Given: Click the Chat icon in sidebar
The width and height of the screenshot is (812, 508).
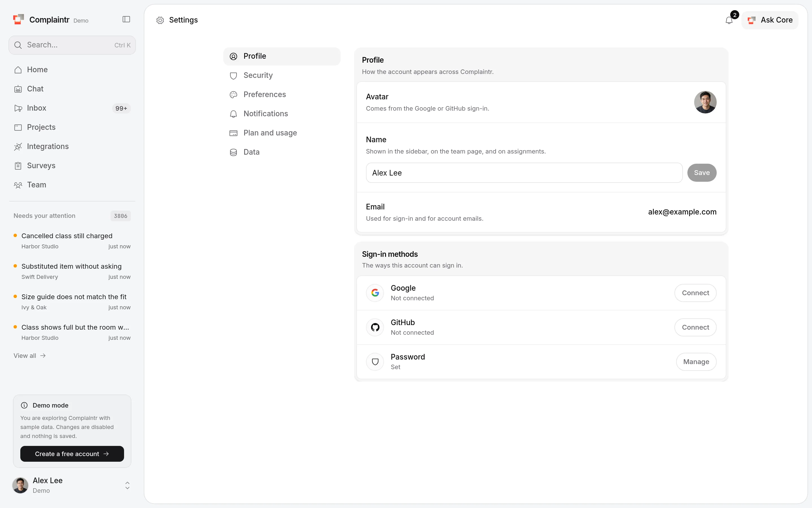Looking at the screenshot, I should [18, 89].
